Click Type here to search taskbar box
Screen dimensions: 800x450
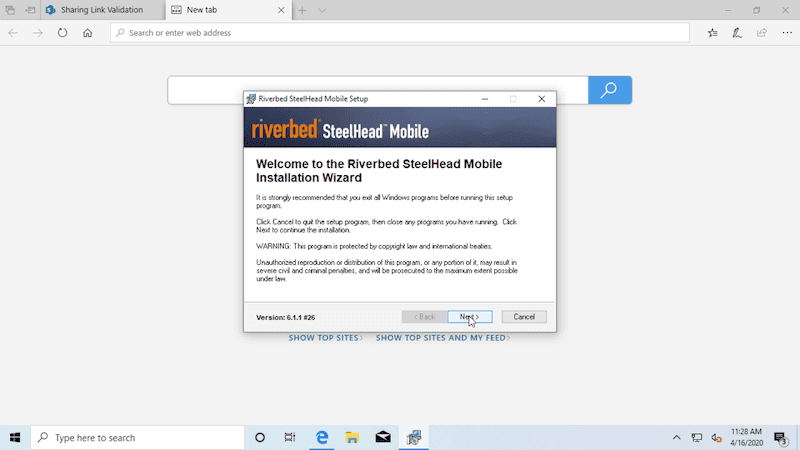click(x=138, y=437)
